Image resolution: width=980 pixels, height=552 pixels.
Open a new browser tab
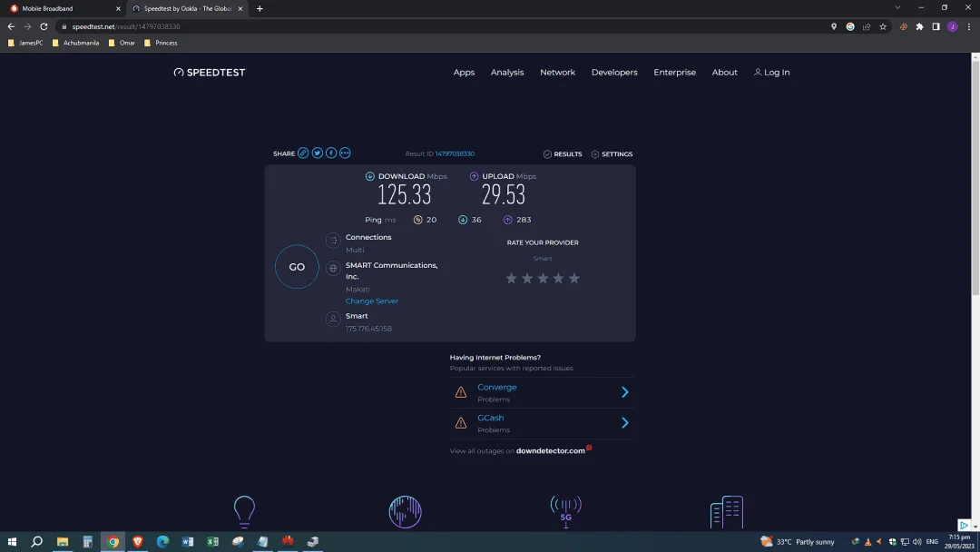(x=260, y=9)
